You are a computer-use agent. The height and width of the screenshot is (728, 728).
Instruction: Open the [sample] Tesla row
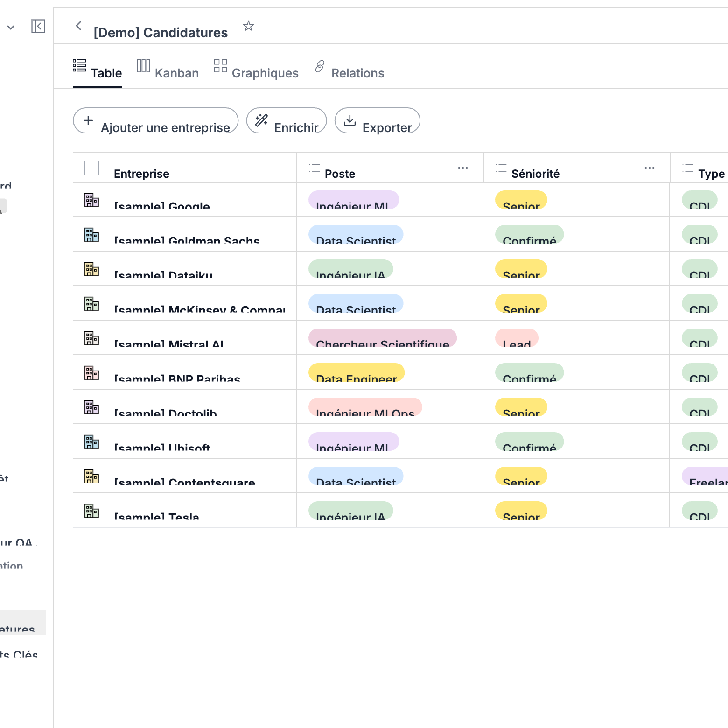(156, 516)
